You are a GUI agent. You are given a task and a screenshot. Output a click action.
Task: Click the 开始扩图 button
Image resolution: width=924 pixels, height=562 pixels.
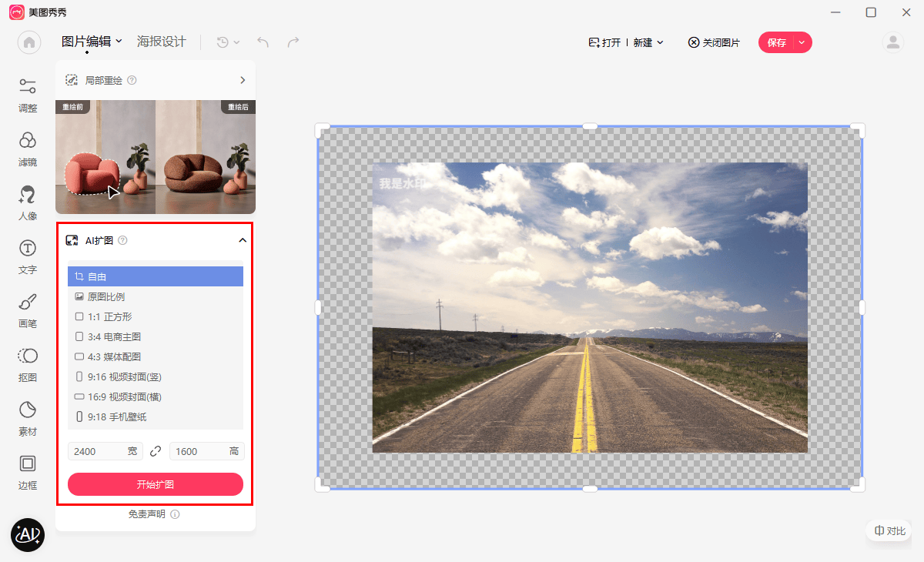(x=156, y=484)
